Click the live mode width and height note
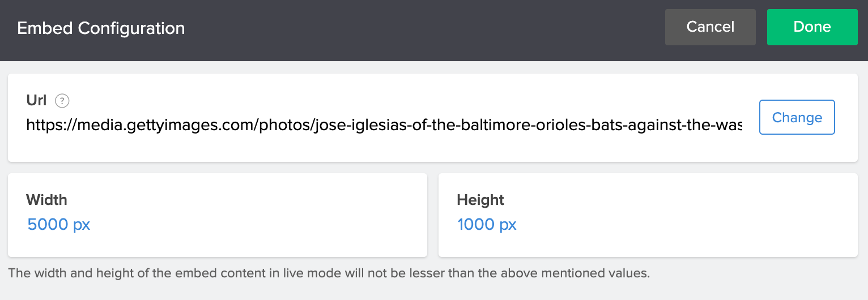The width and height of the screenshot is (868, 300). 329,273
